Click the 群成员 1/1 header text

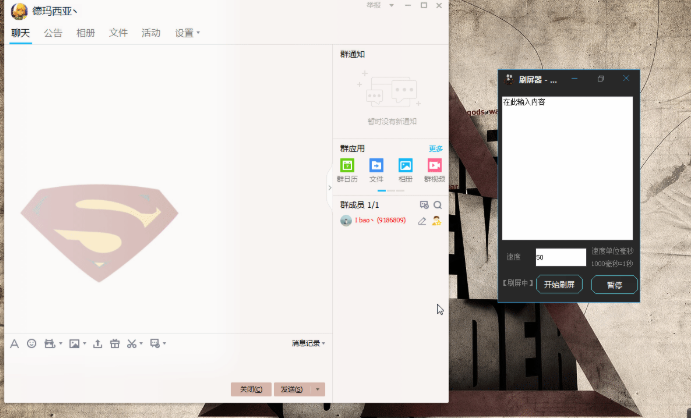[359, 205]
